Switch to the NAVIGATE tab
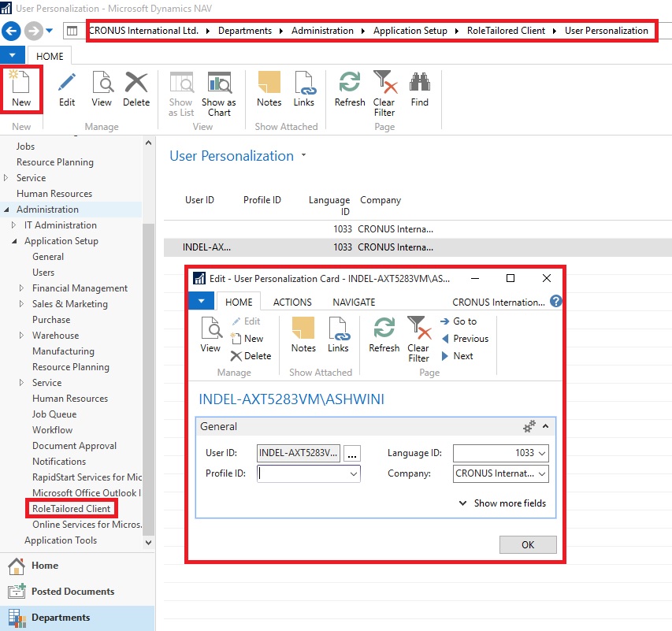 (354, 302)
